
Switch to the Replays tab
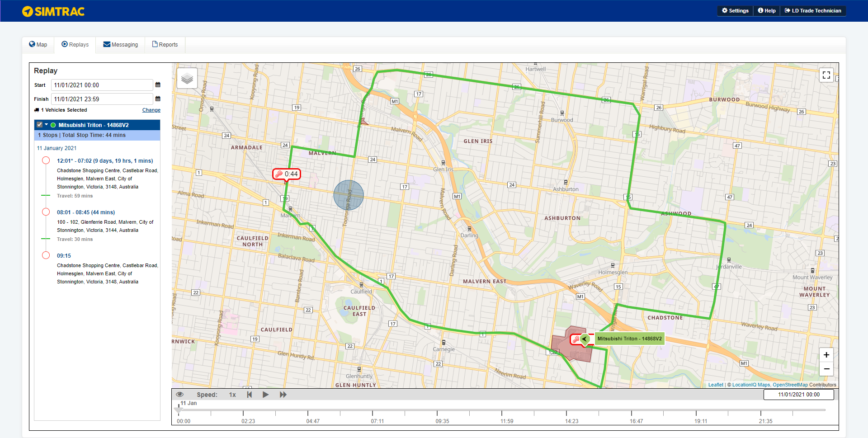pyautogui.click(x=75, y=44)
